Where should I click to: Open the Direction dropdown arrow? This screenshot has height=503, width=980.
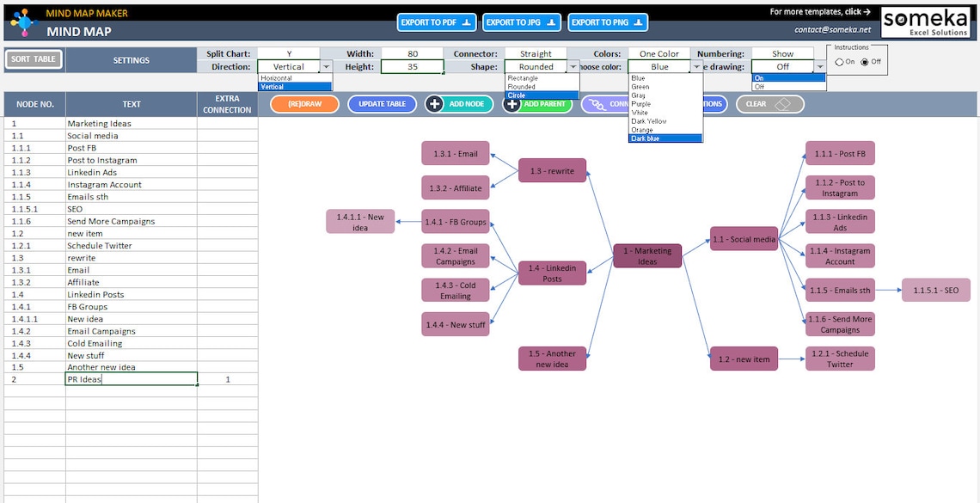pos(326,66)
